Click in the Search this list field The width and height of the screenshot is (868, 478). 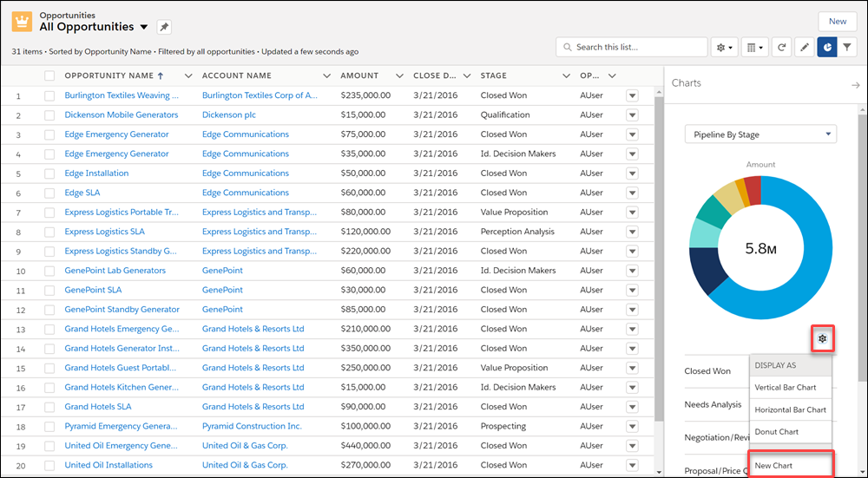click(x=631, y=48)
